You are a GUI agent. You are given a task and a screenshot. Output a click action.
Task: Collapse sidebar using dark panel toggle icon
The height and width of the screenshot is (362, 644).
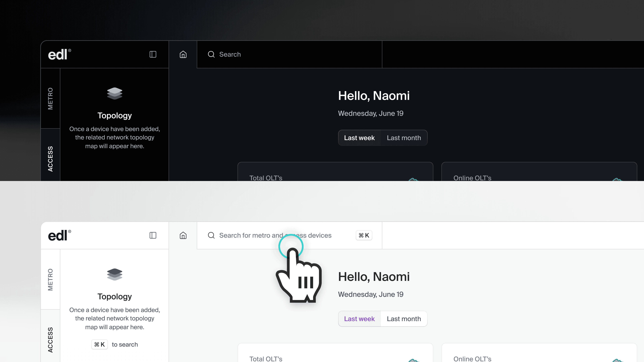pyautogui.click(x=153, y=54)
